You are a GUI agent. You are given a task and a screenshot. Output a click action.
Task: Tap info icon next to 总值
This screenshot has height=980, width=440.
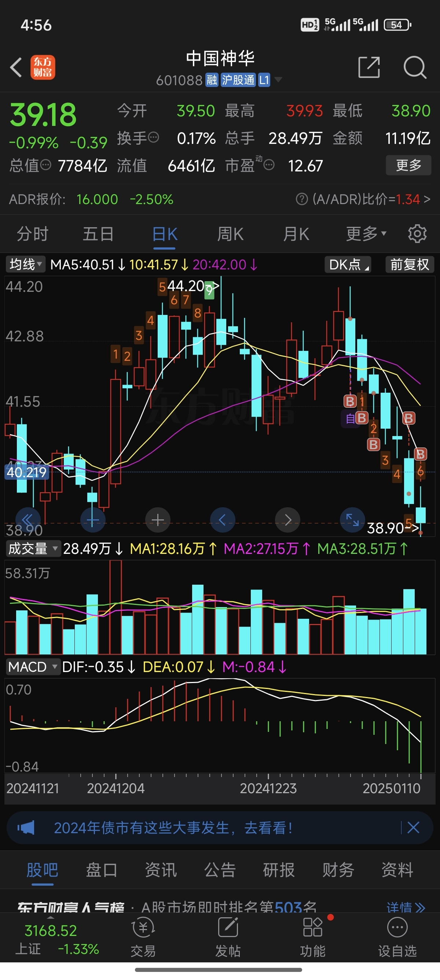45,165
